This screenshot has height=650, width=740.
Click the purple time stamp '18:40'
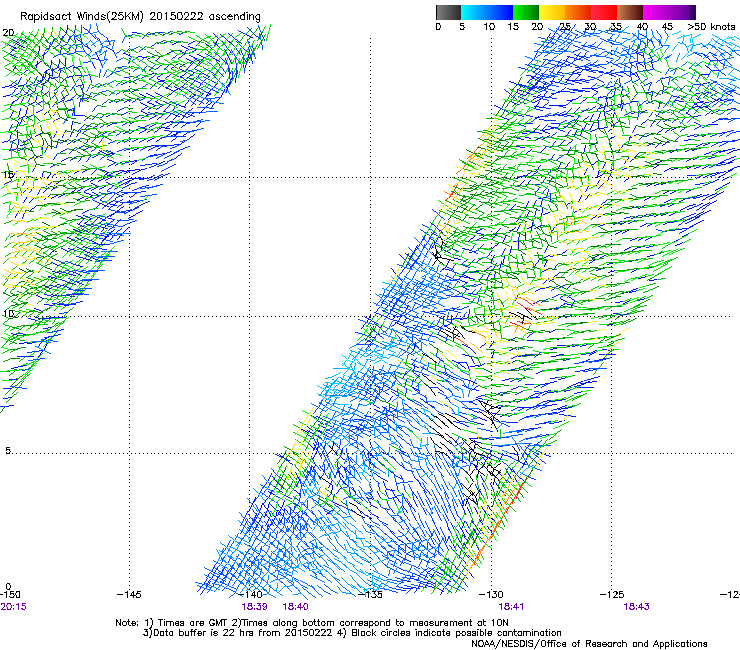(x=295, y=607)
